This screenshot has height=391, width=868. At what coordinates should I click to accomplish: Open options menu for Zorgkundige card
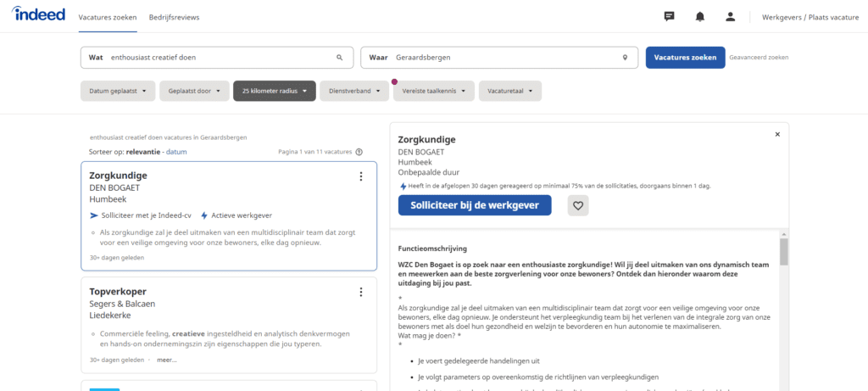(x=361, y=176)
